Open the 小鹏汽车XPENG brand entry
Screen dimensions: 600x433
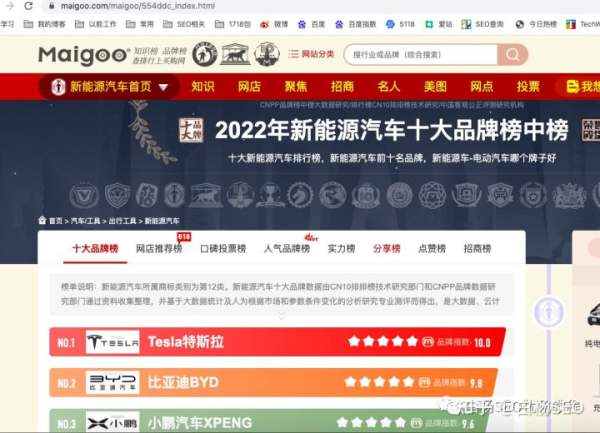click(x=200, y=423)
